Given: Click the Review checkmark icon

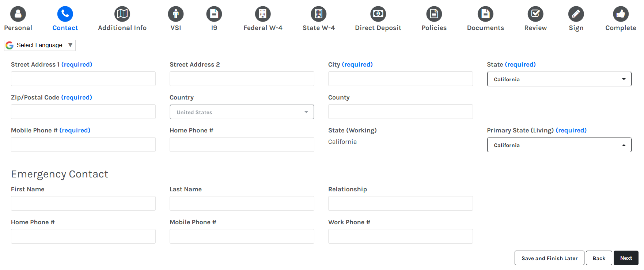Looking at the screenshot, I should coord(535,14).
